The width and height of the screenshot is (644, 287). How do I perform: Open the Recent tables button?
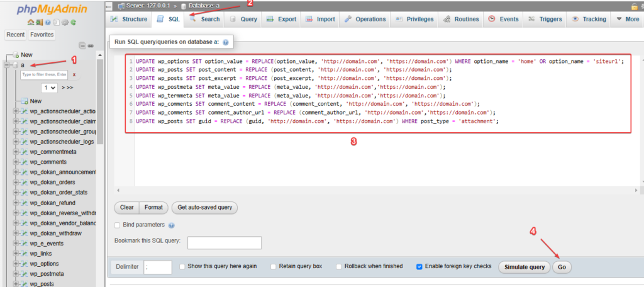pos(16,35)
